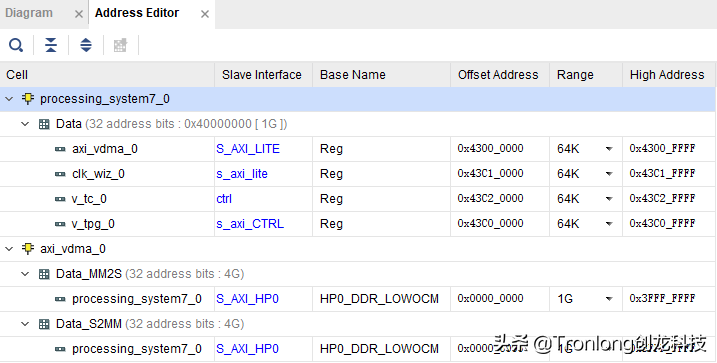717x363 pixels.
Task: Click the segment icon in the Data_S2MM processing_system7_0 row
Action: tap(60, 349)
